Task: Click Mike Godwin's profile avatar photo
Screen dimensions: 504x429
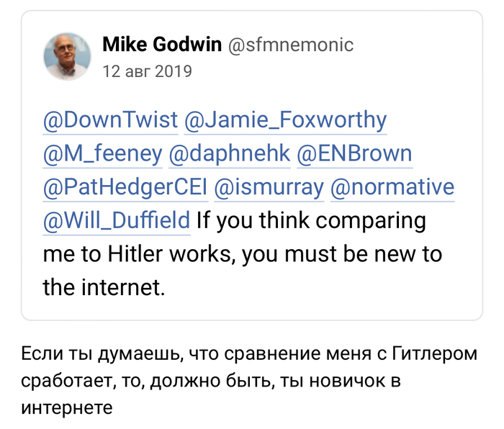Action: coord(68,56)
